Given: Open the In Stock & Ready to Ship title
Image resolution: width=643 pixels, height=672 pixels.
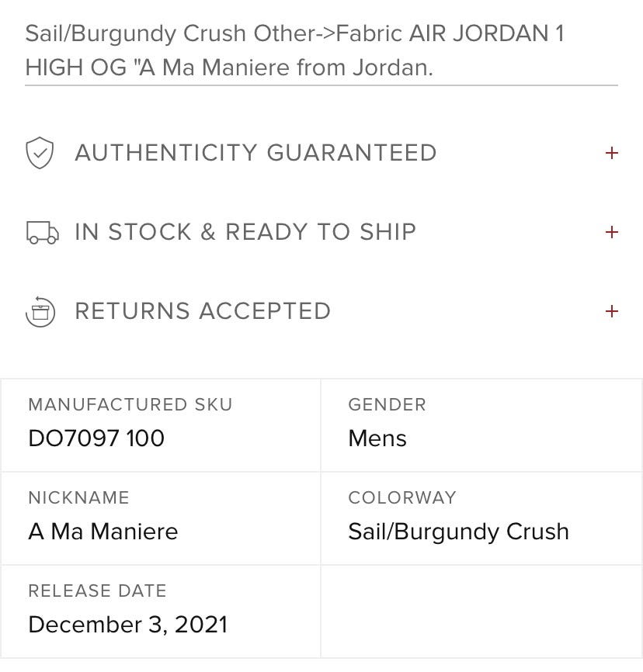Looking at the screenshot, I should click(245, 232).
